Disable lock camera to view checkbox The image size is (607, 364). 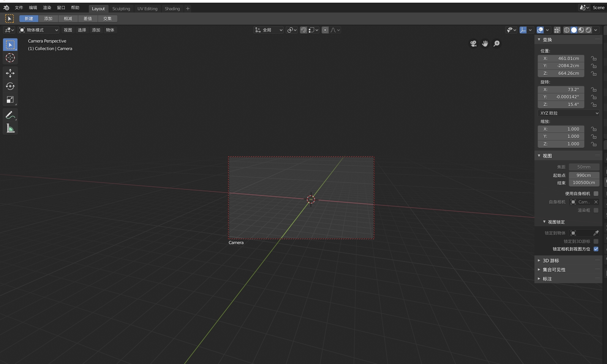pyautogui.click(x=596, y=249)
